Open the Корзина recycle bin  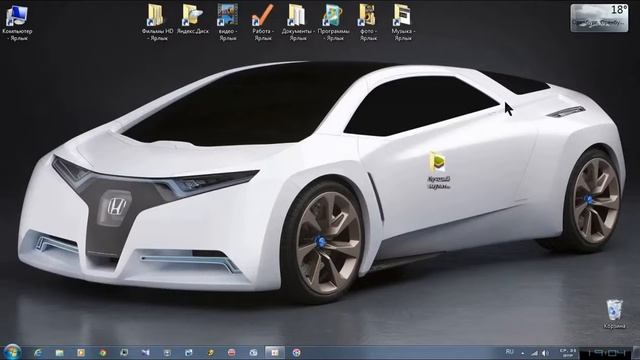click(x=614, y=314)
